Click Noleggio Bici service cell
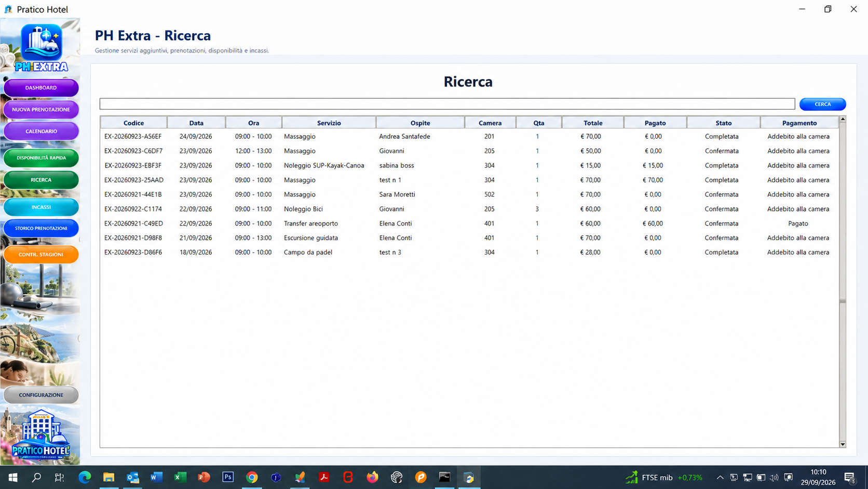 [303, 209]
